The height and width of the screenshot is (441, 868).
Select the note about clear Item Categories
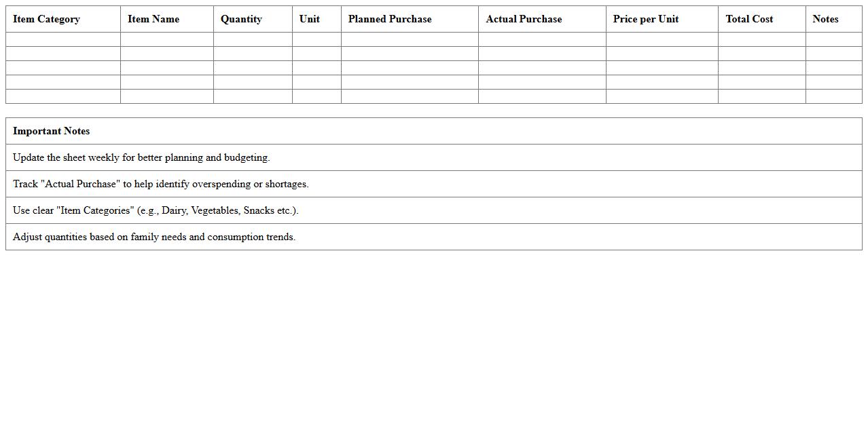[156, 210]
